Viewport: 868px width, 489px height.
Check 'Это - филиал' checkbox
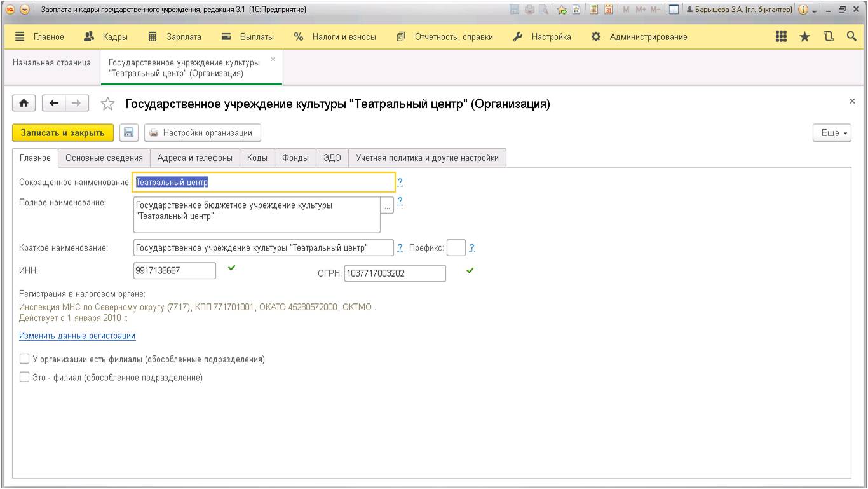(x=25, y=378)
